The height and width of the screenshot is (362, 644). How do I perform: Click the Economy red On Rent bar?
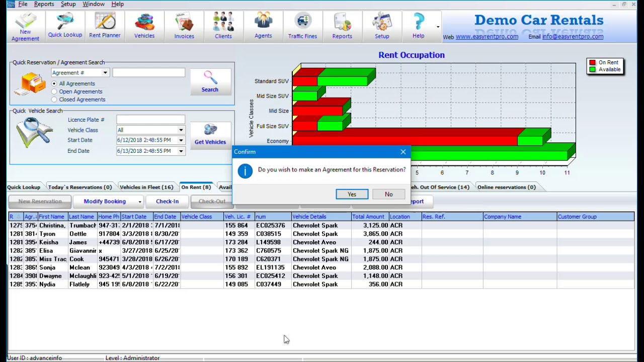click(405, 141)
